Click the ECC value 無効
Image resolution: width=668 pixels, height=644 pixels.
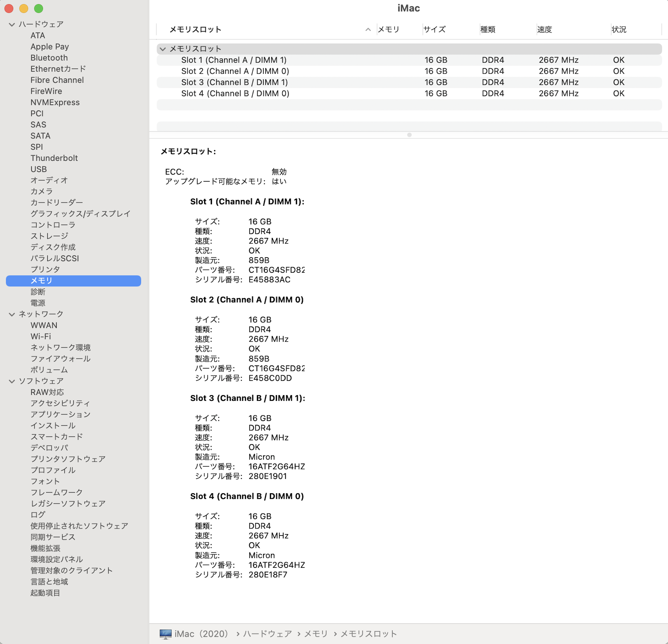[279, 172]
